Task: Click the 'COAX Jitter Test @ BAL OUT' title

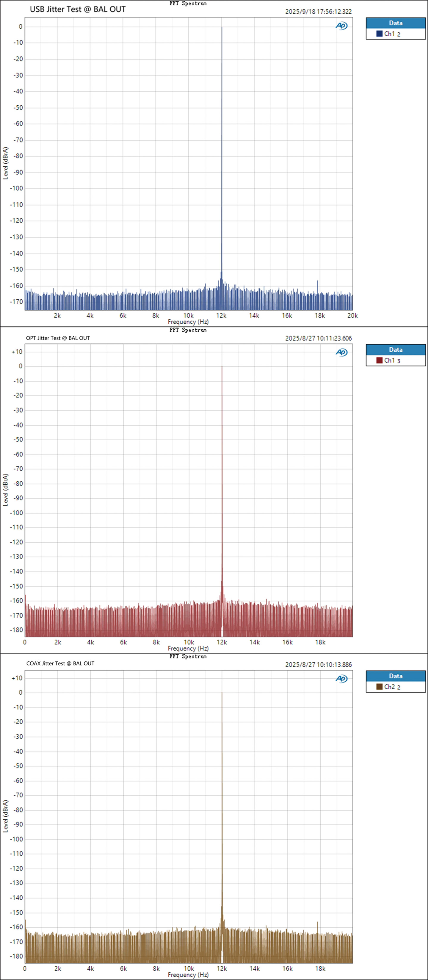Action: pos(60,663)
